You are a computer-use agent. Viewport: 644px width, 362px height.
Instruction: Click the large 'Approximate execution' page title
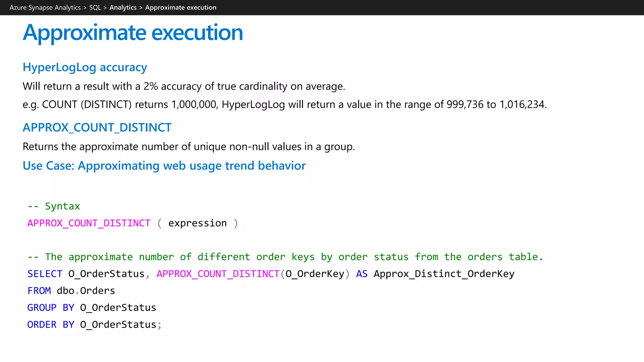coord(133,33)
